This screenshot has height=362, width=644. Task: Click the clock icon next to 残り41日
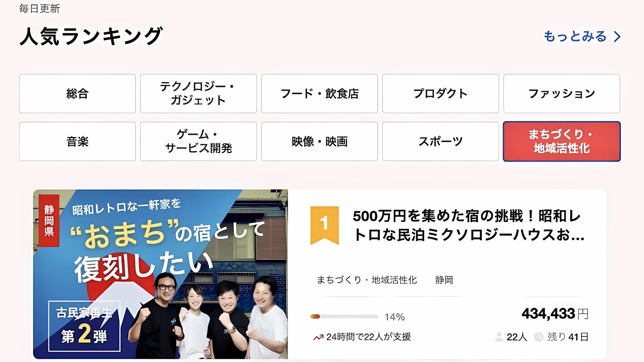click(539, 337)
